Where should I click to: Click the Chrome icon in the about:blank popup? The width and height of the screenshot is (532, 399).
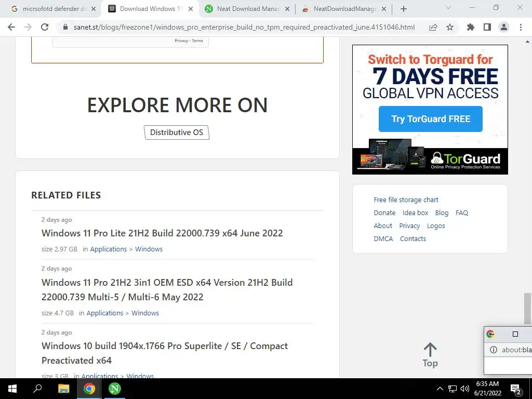click(490, 334)
